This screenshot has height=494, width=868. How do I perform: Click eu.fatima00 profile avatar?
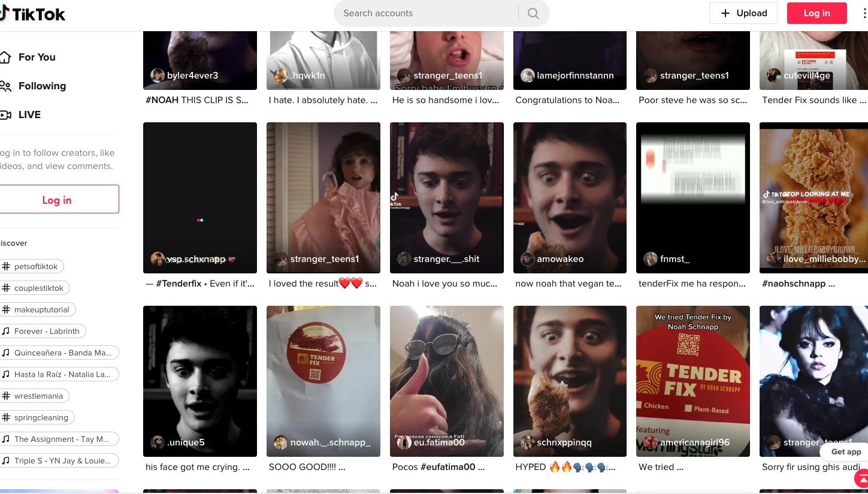tap(404, 442)
